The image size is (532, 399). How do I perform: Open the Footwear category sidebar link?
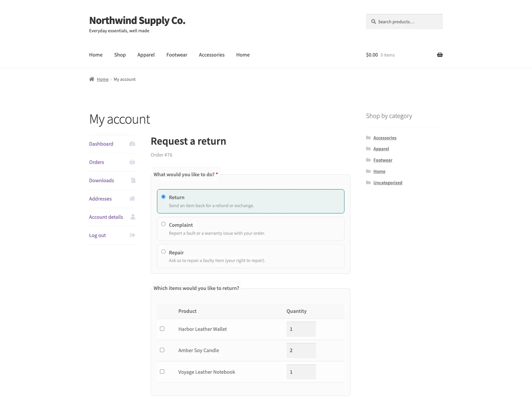coord(383,160)
